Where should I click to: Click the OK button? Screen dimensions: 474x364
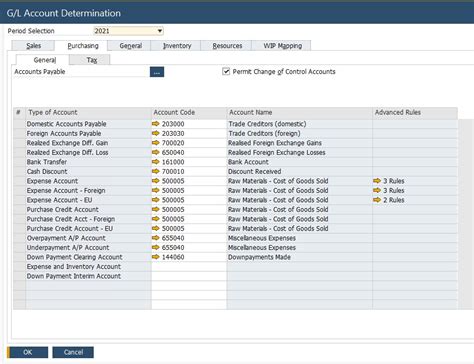pos(28,352)
